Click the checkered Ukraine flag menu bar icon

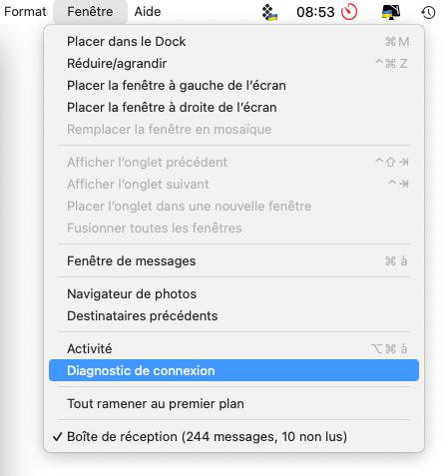(269, 12)
